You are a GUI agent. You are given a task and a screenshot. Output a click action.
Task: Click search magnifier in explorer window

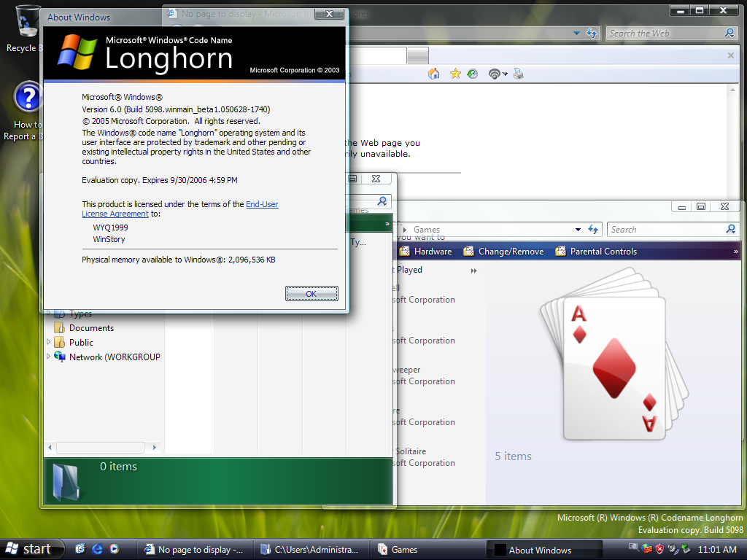pyautogui.click(x=382, y=201)
